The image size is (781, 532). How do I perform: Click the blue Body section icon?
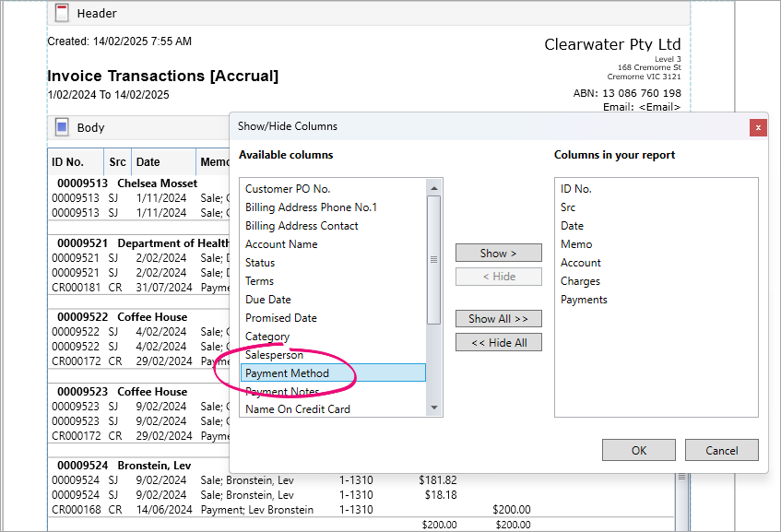coord(62,127)
